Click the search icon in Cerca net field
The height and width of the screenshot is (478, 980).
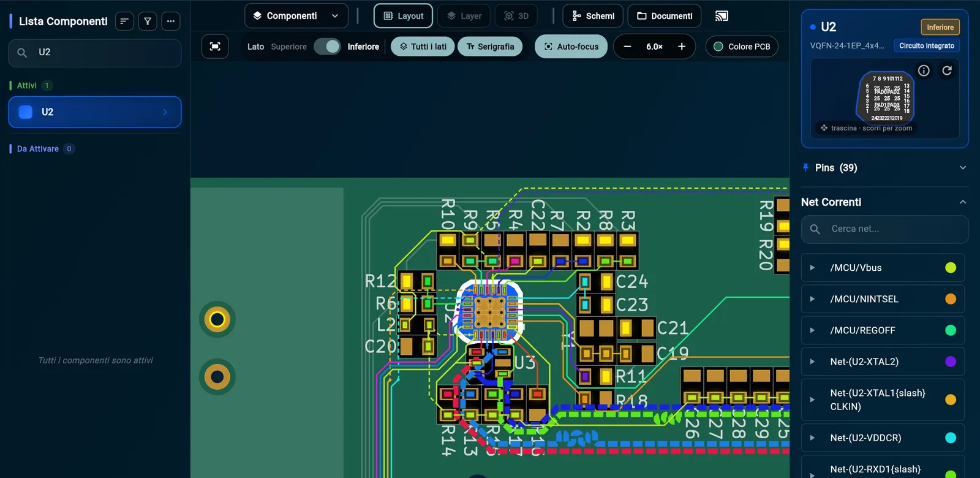click(x=815, y=229)
